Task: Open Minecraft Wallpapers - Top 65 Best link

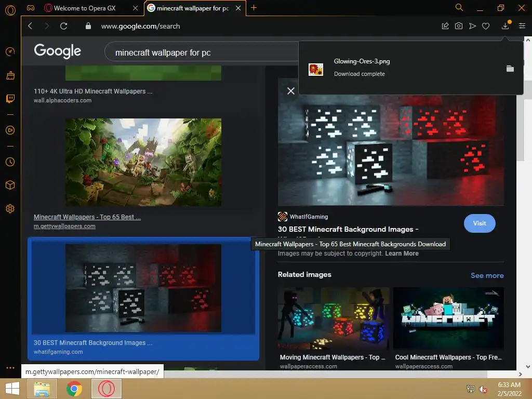Action: point(87,217)
